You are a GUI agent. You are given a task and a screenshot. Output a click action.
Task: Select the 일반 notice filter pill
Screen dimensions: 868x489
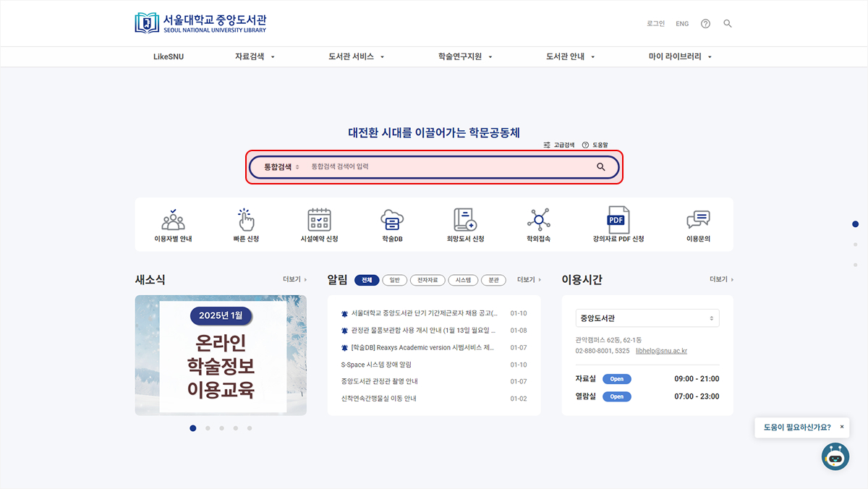[394, 280]
